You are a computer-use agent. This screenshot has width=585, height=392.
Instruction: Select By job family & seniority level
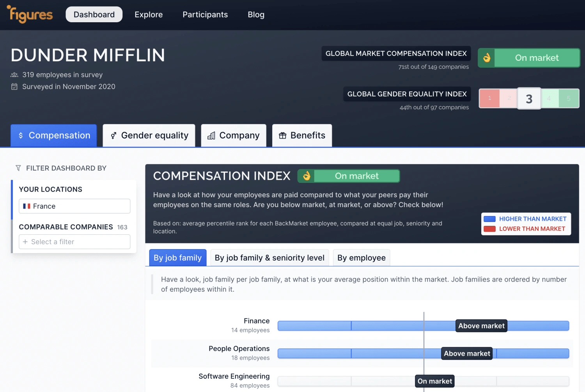[x=269, y=258]
